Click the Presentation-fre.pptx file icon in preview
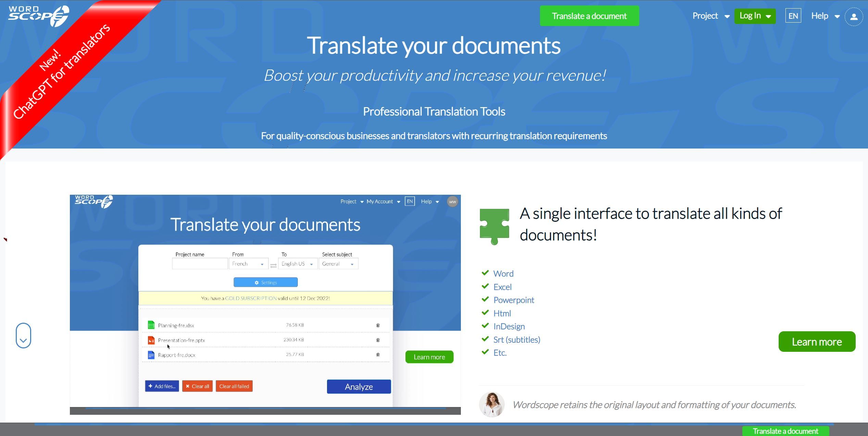 (x=151, y=340)
